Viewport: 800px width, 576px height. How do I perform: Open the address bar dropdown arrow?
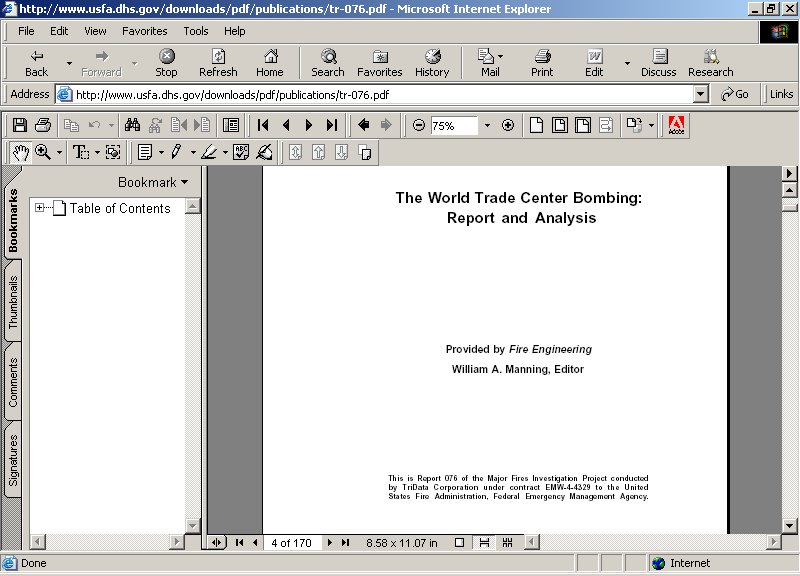click(701, 94)
